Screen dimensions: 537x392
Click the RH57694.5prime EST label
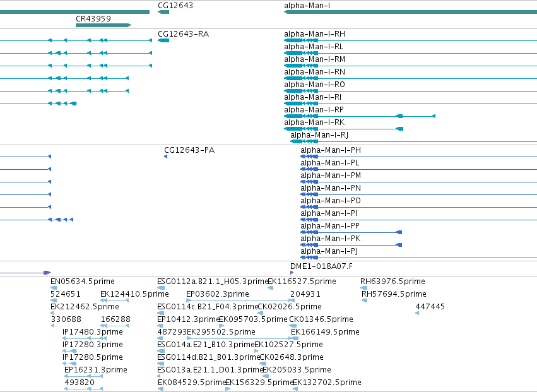pyautogui.click(x=394, y=294)
